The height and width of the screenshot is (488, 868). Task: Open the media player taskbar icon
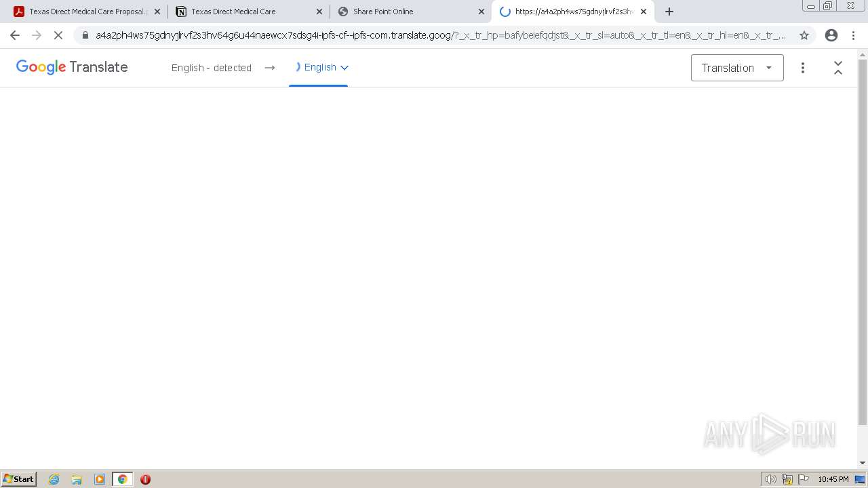pos(100,479)
